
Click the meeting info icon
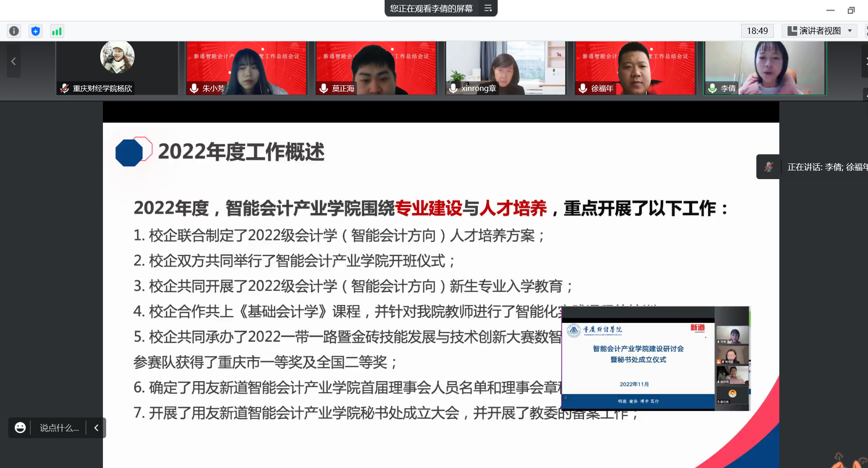tap(14, 31)
